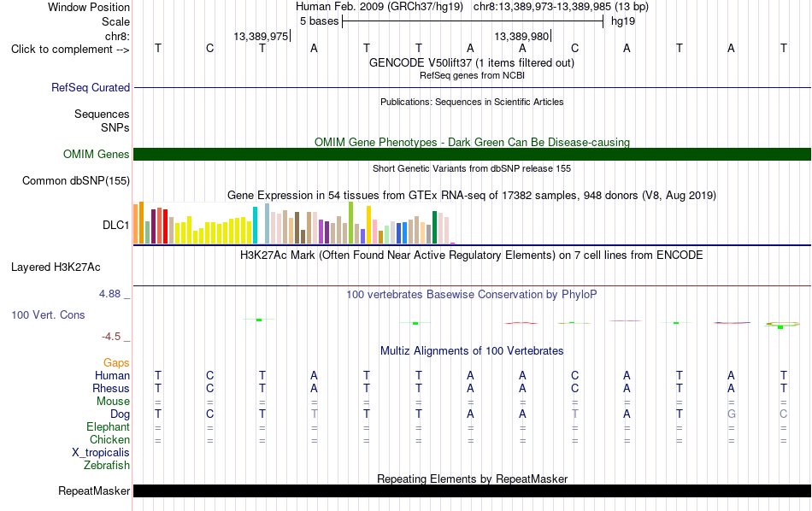The image size is (812, 511).
Task: Click the Window Position label
Action: click(89, 7)
